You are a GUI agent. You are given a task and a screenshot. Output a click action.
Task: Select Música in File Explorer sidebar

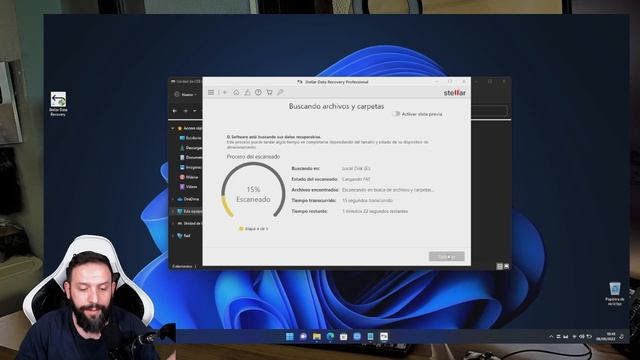189,177
